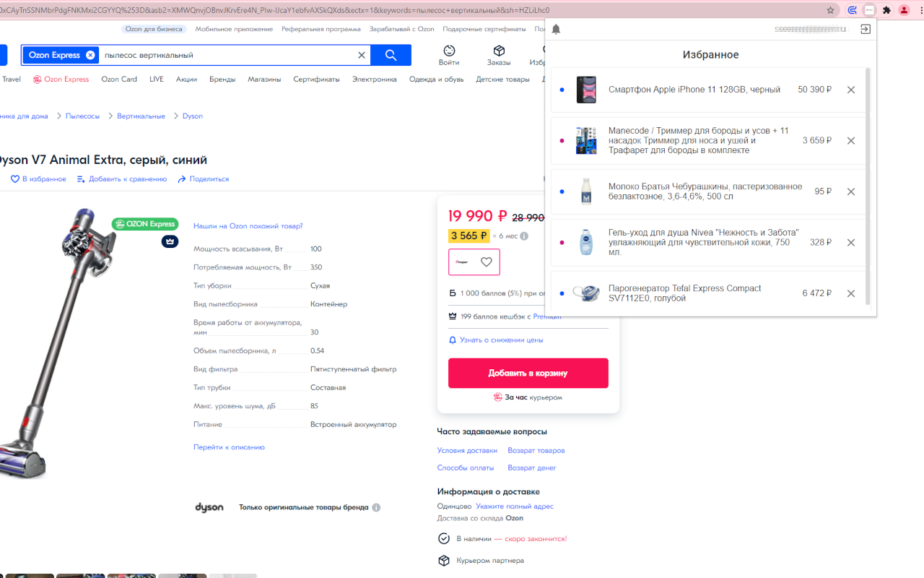Click Укажите полный адрес link
The height and width of the screenshot is (578, 924).
pyautogui.click(x=515, y=506)
